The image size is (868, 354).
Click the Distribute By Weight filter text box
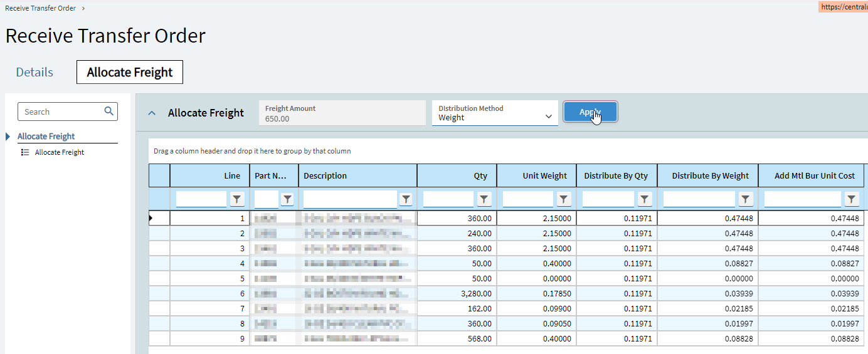coord(699,199)
